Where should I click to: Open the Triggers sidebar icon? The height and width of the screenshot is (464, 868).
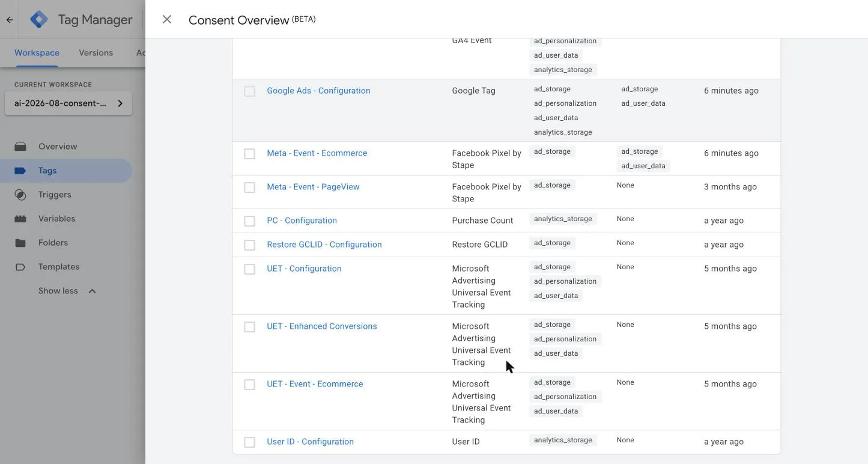coord(20,195)
